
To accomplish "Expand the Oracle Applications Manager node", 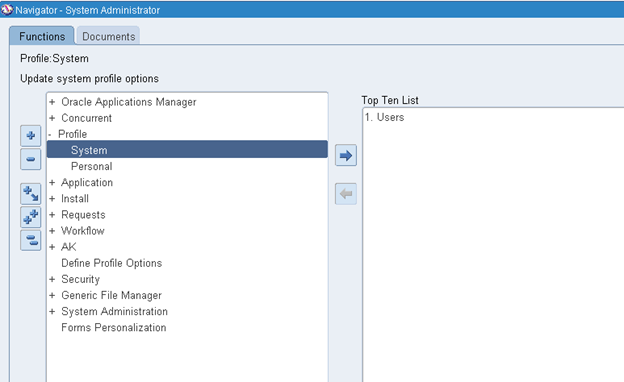I will coord(52,102).
